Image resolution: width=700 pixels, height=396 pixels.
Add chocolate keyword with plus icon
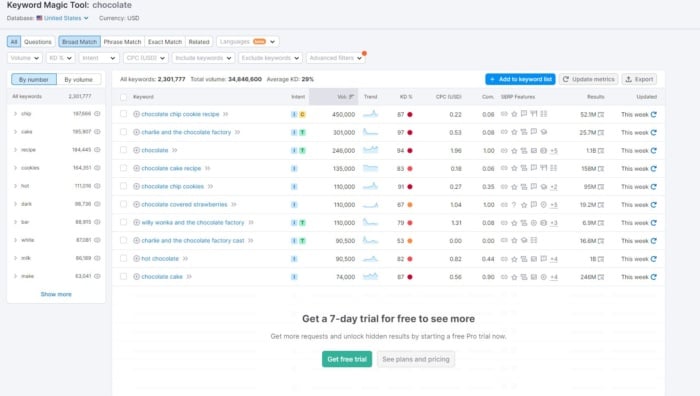(137, 150)
